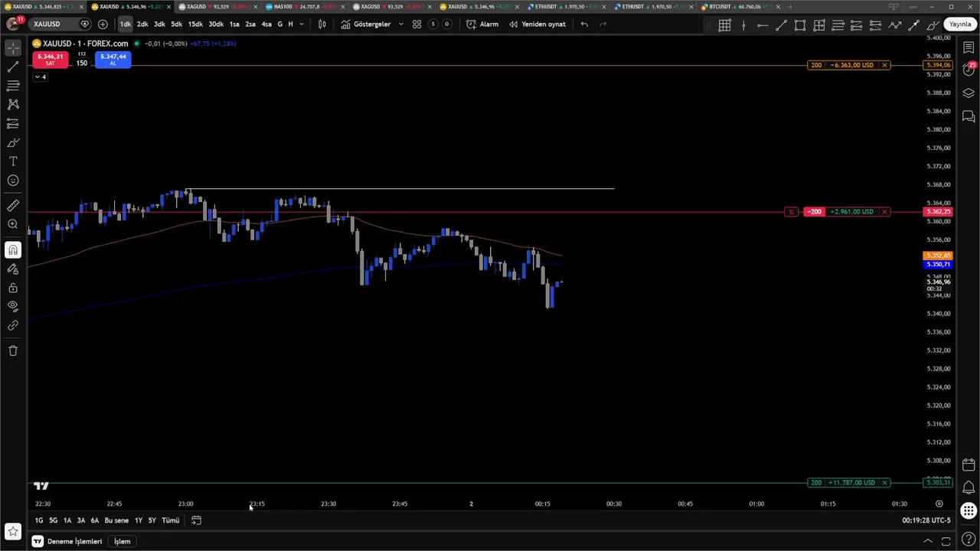Click the Alarm button

pyautogui.click(x=482, y=24)
